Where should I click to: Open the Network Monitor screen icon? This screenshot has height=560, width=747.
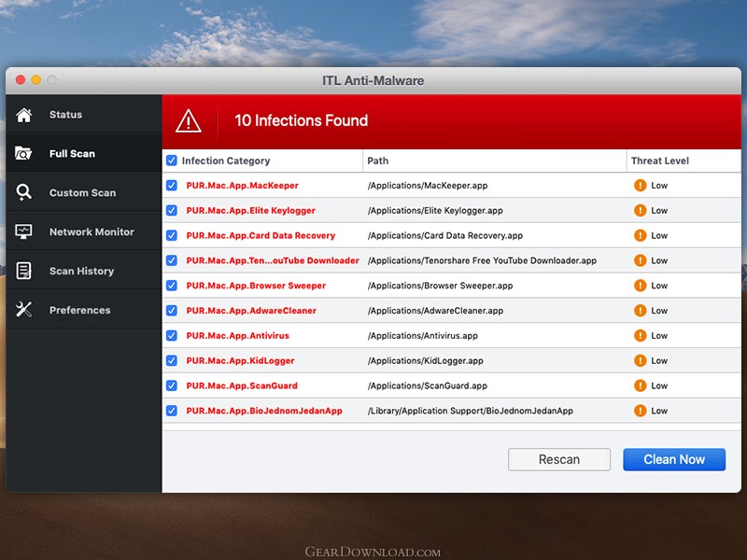pos(24,231)
